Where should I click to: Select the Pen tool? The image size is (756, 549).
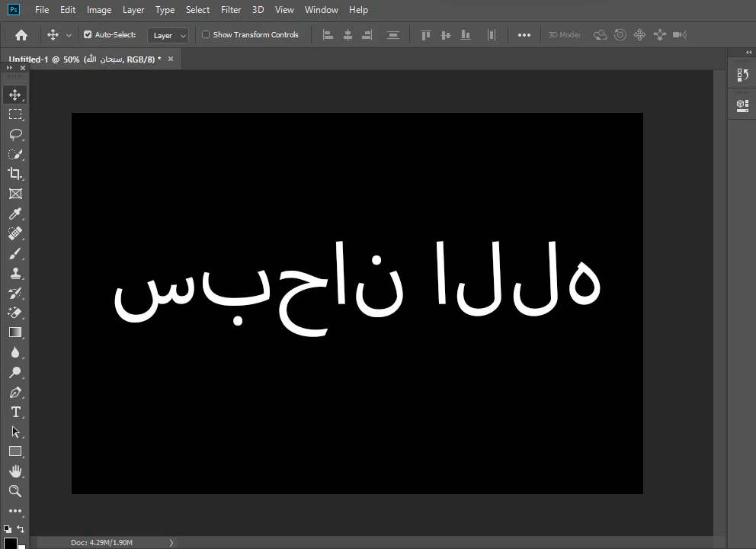point(15,392)
